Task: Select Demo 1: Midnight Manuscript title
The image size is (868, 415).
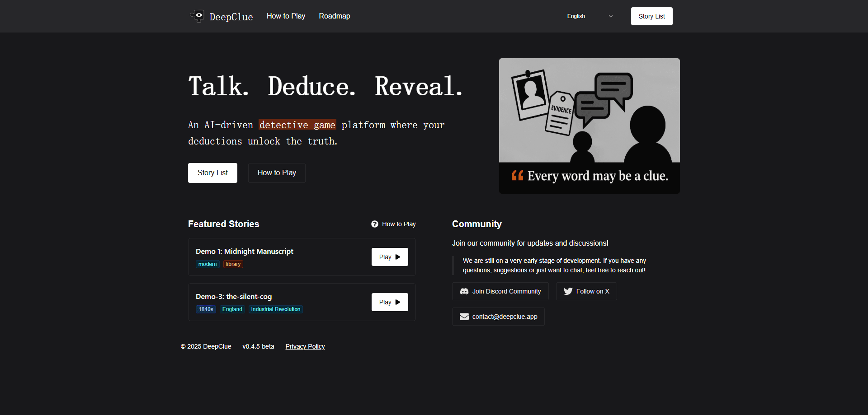Action: [x=245, y=251]
